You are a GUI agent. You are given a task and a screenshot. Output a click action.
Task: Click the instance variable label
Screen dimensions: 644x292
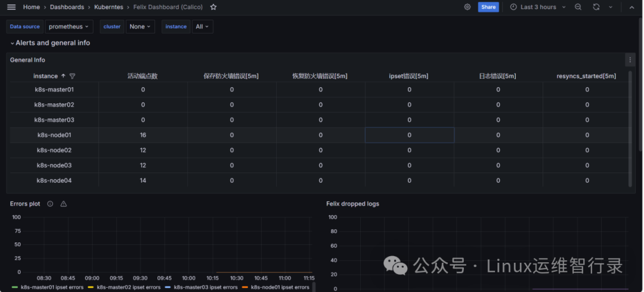(176, 26)
